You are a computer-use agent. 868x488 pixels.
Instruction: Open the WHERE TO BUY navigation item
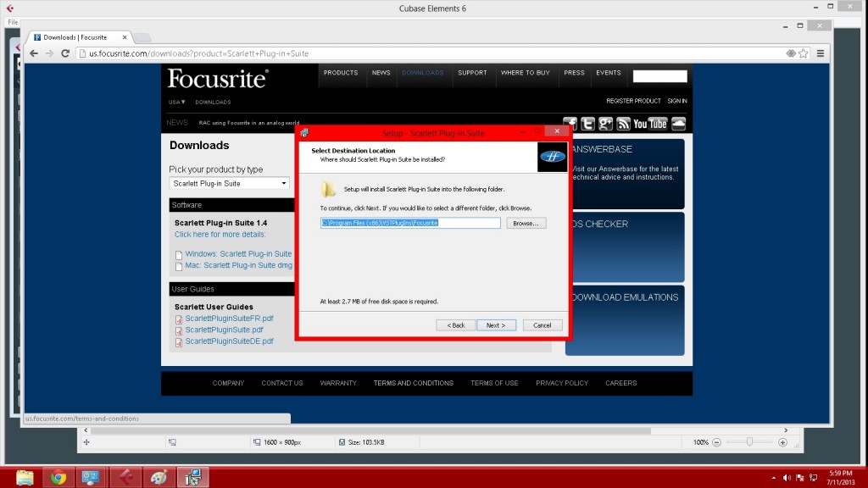coord(526,73)
